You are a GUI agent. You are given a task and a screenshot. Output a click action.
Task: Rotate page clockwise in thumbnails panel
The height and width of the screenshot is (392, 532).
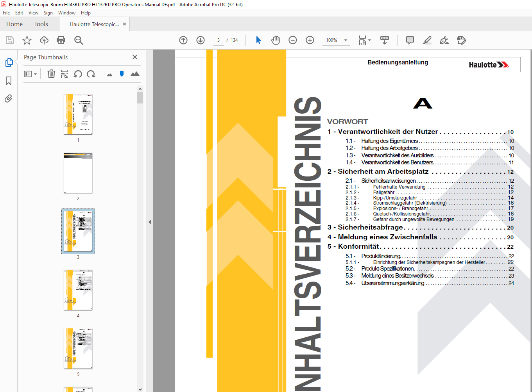pyautogui.click(x=91, y=74)
